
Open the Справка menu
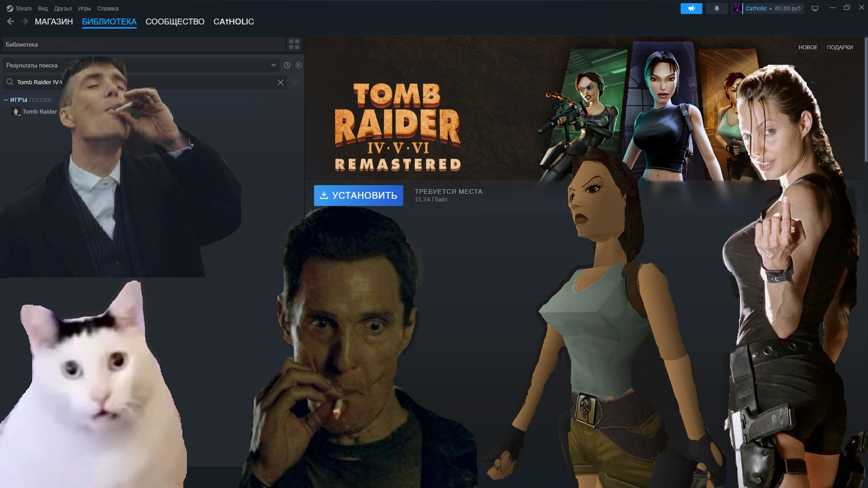click(108, 9)
